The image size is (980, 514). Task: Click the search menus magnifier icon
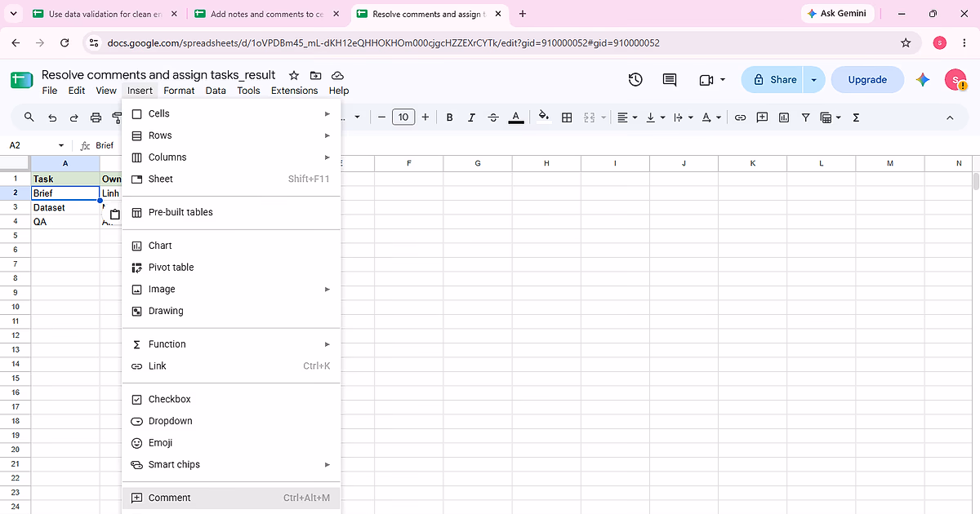coord(29,117)
